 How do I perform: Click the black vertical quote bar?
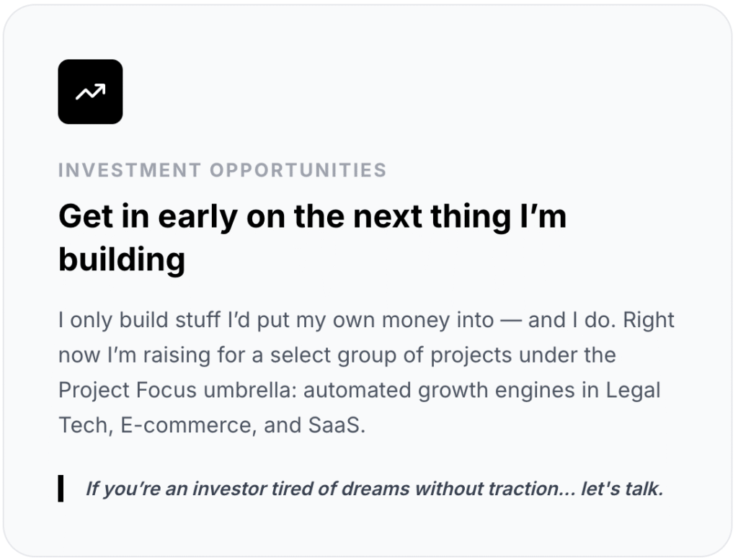click(x=61, y=489)
